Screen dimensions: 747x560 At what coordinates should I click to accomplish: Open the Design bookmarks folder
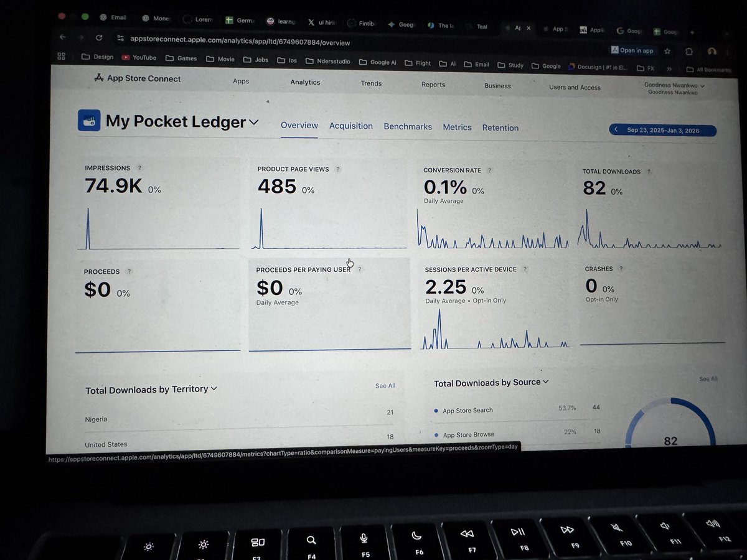98,57
